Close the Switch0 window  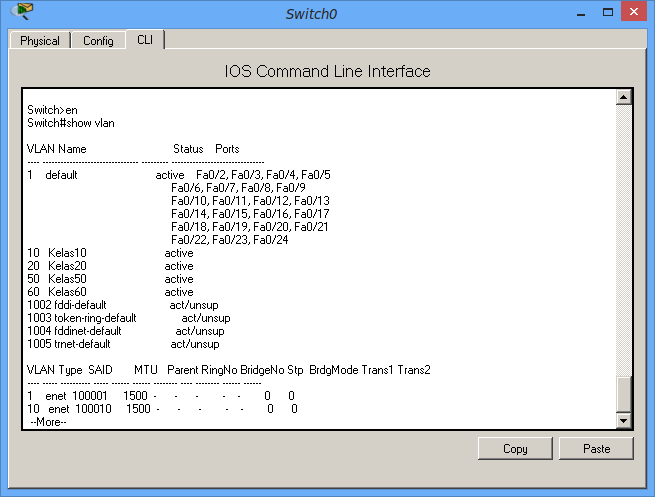634,11
